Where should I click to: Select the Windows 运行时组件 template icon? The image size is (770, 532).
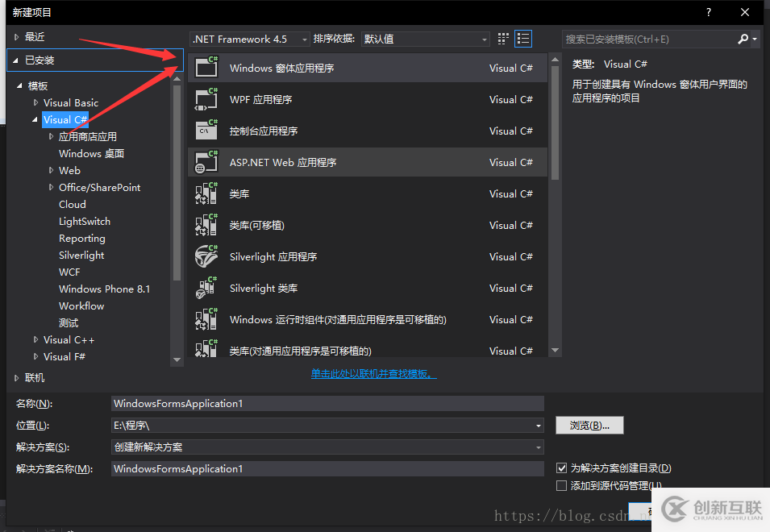click(x=206, y=319)
